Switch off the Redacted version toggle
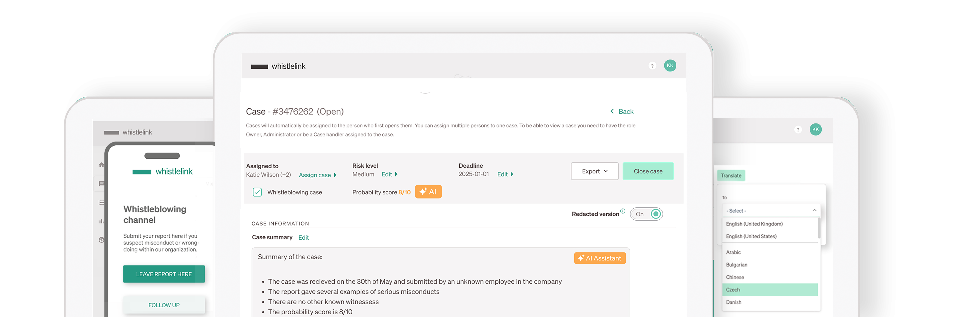Image resolution: width=980 pixels, height=317 pixels. [x=646, y=214]
